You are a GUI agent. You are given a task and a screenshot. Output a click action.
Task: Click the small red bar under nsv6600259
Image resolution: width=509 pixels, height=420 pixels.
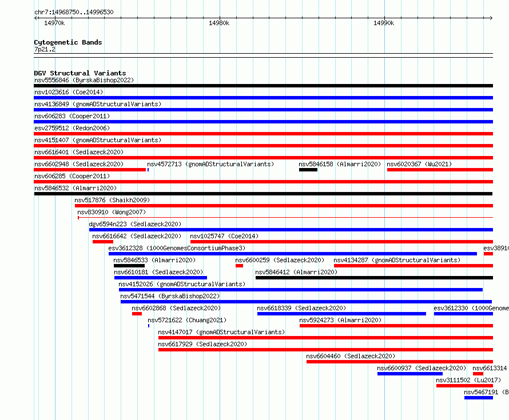[239, 266]
